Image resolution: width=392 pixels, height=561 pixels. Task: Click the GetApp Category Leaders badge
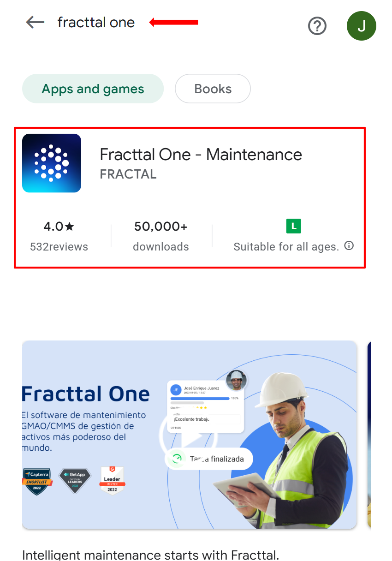click(75, 481)
